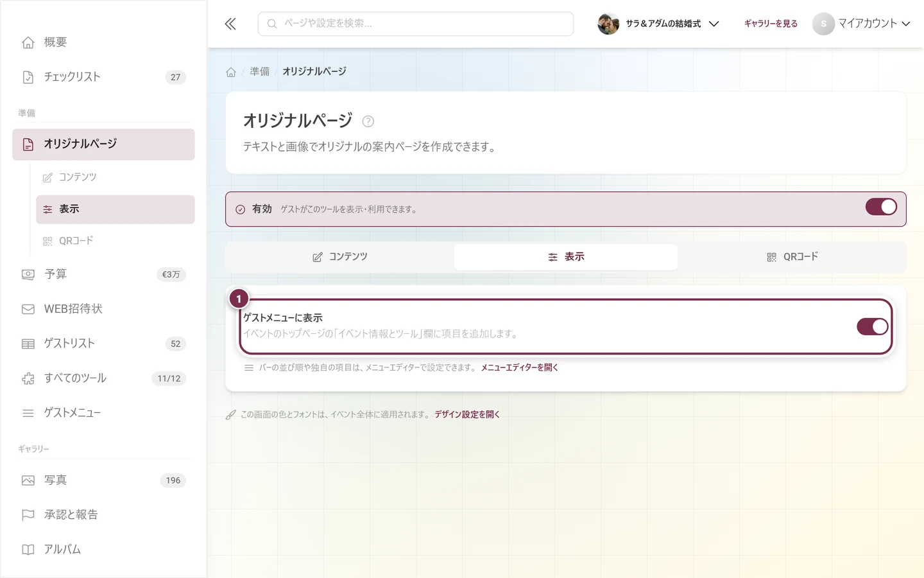
Task: Open WEB招待状 in the sidebar
Action: (103, 309)
